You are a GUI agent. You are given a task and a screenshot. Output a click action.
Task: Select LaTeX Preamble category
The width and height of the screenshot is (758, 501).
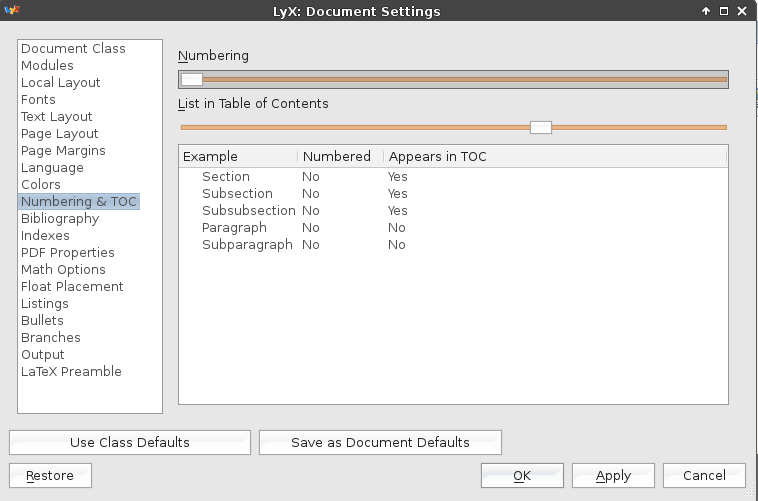click(71, 371)
